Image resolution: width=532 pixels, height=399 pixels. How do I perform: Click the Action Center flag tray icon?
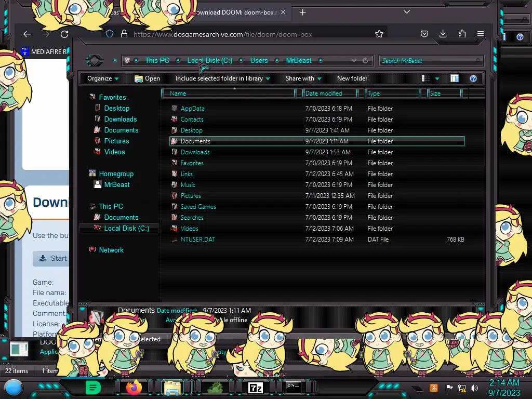[x=449, y=388]
